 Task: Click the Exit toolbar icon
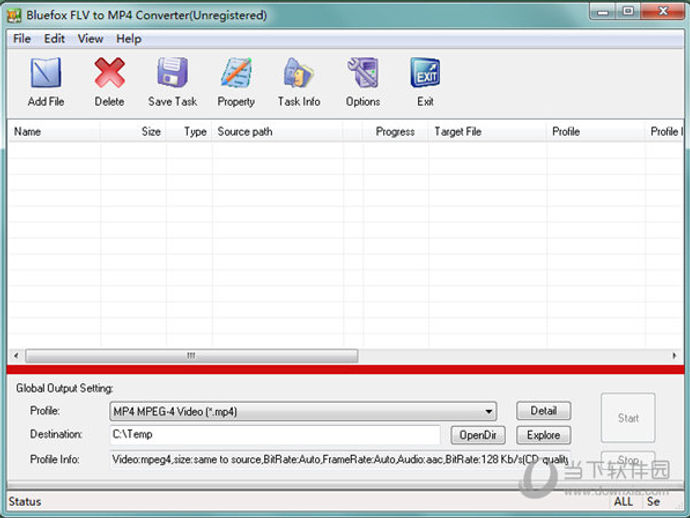[x=425, y=73]
